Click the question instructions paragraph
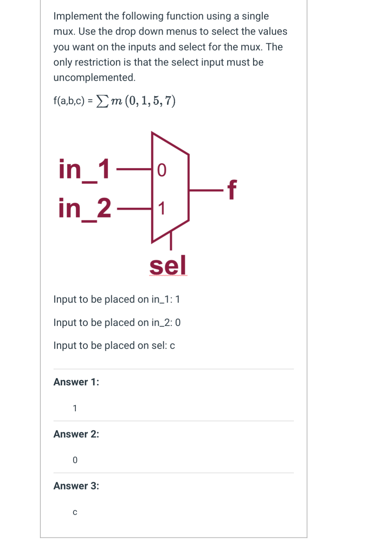This screenshot has width=392, height=540. 170,47
